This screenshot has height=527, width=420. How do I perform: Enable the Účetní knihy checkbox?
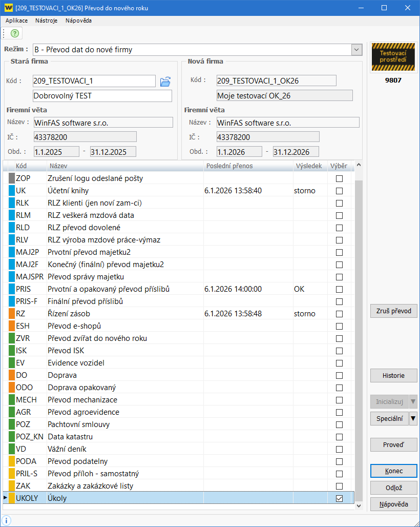pyautogui.click(x=339, y=191)
